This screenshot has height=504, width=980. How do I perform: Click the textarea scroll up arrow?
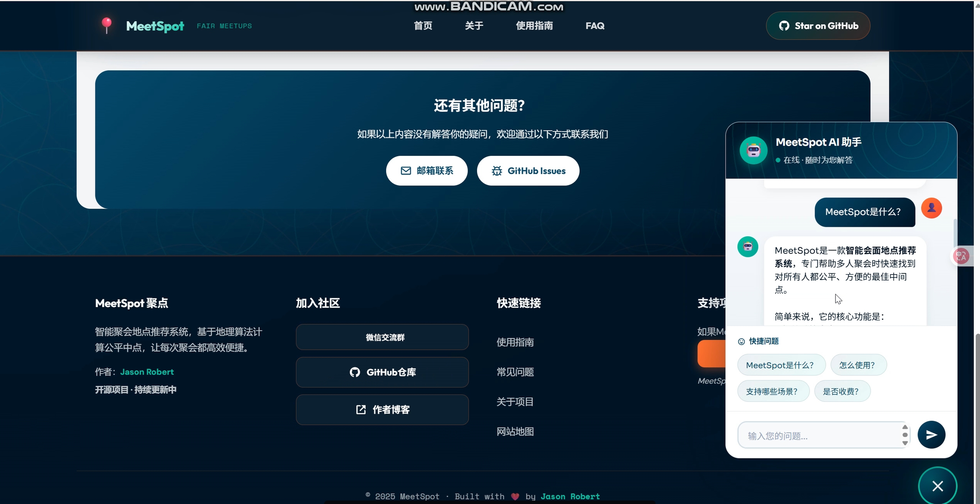point(905,427)
